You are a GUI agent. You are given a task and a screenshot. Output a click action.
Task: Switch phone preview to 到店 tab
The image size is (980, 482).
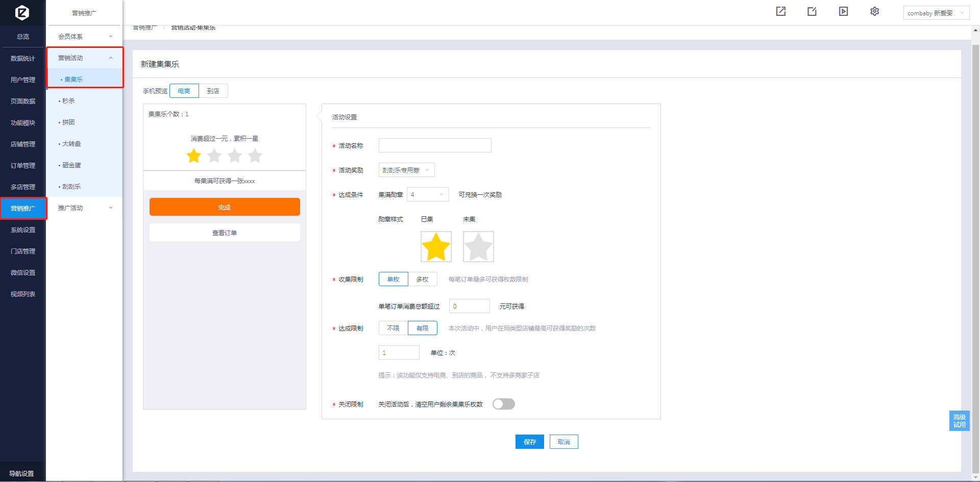213,91
